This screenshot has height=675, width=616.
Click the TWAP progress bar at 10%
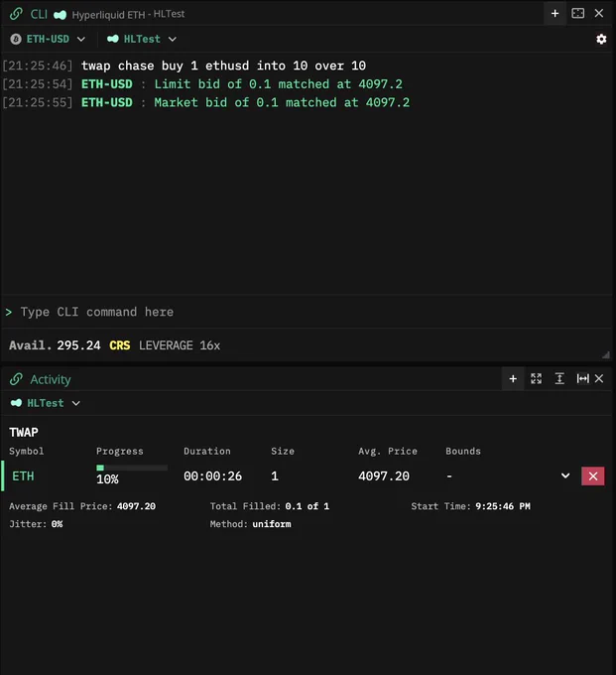coord(132,468)
